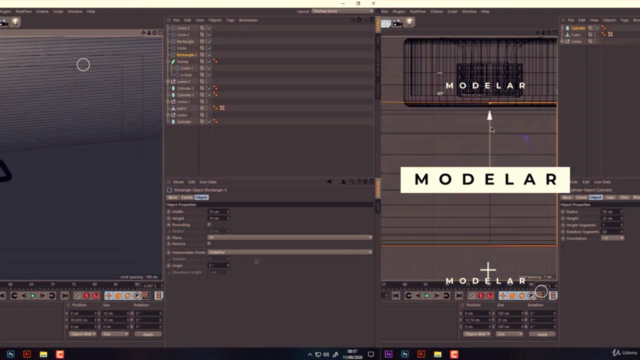This screenshot has width=640, height=360.
Task: Toggle autokeying button in left window
Action: (87, 296)
